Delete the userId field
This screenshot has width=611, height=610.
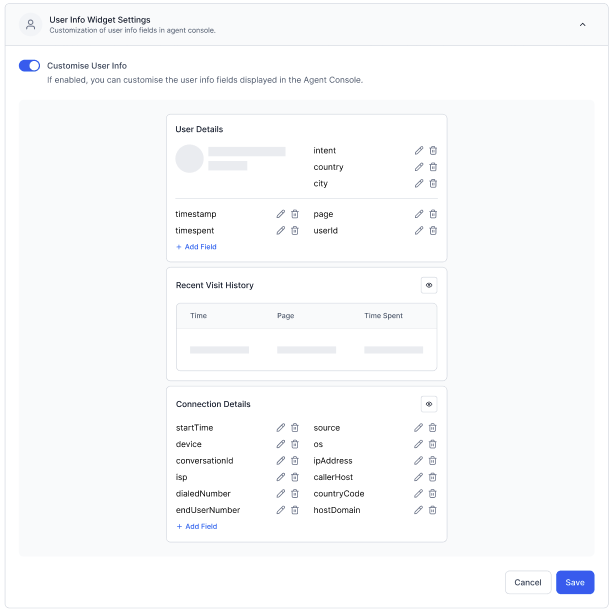coord(433,230)
